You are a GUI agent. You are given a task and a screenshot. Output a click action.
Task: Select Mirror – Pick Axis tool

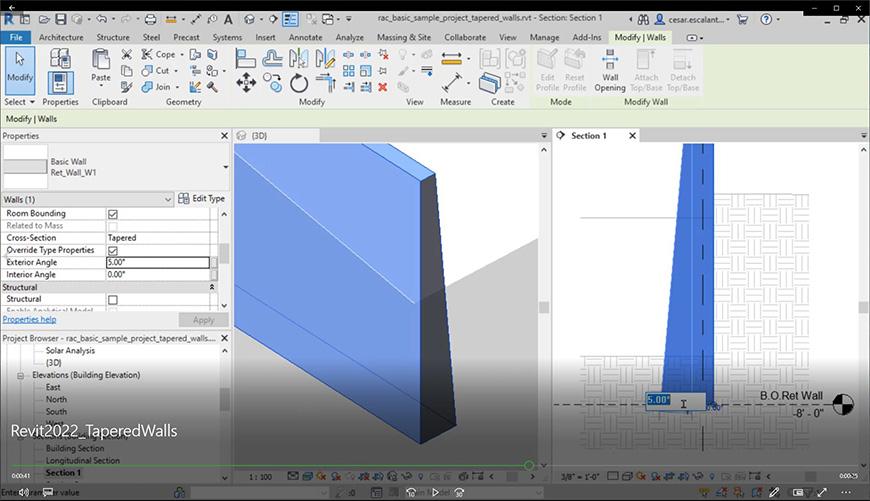point(299,58)
